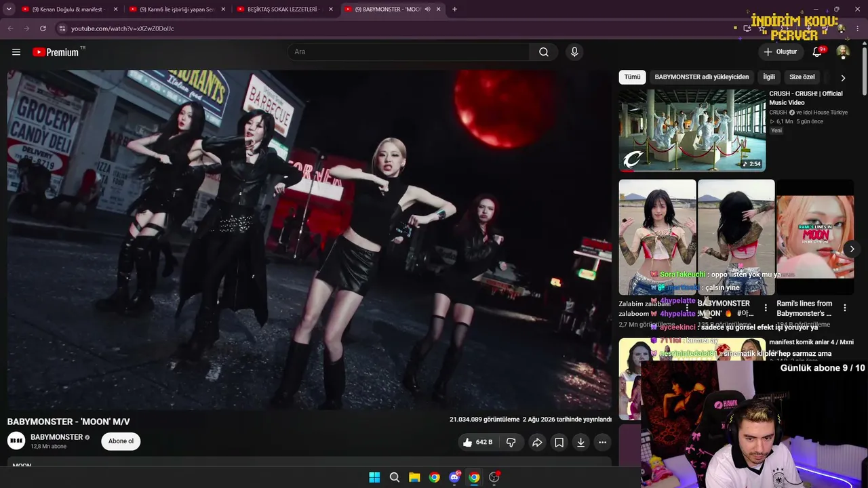This screenshot has width=868, height=488.
Task: Click the 12,8 Mn abone subscriber count
Action: pos(49,447)
